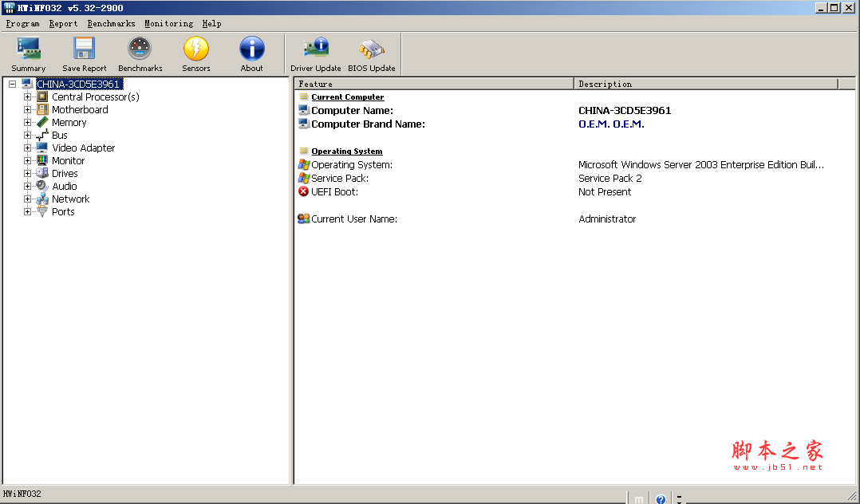Expand the Monitor node
The image size is (860, 504).
tap(27, 160)
